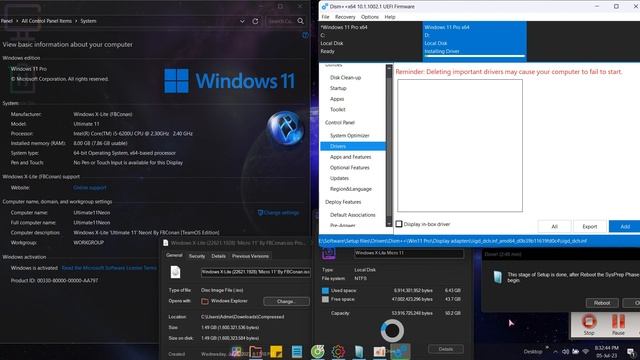This screenshot has width=640, height=360.
Task: Open the leftmost colorful taskbar icon
Action: coord(236,351)
